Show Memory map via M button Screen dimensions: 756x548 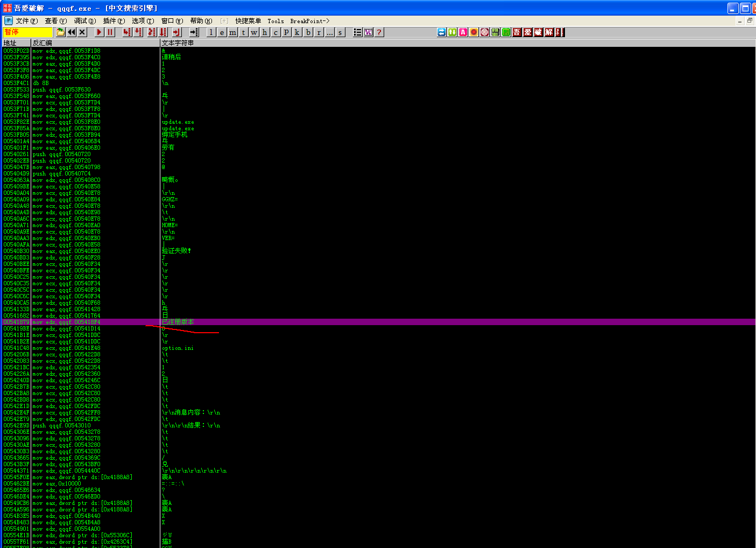[x=233, y=32]
